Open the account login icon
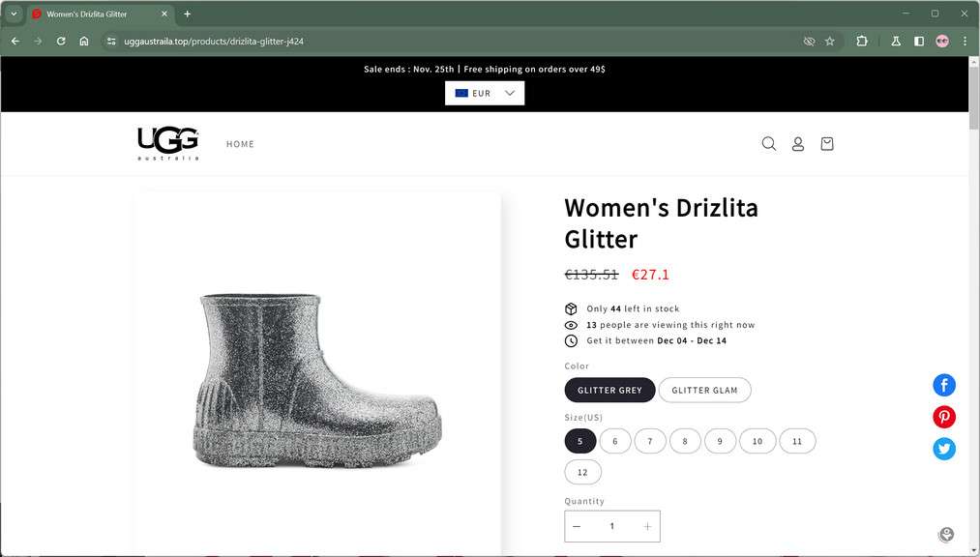 [x=798, y=144]
